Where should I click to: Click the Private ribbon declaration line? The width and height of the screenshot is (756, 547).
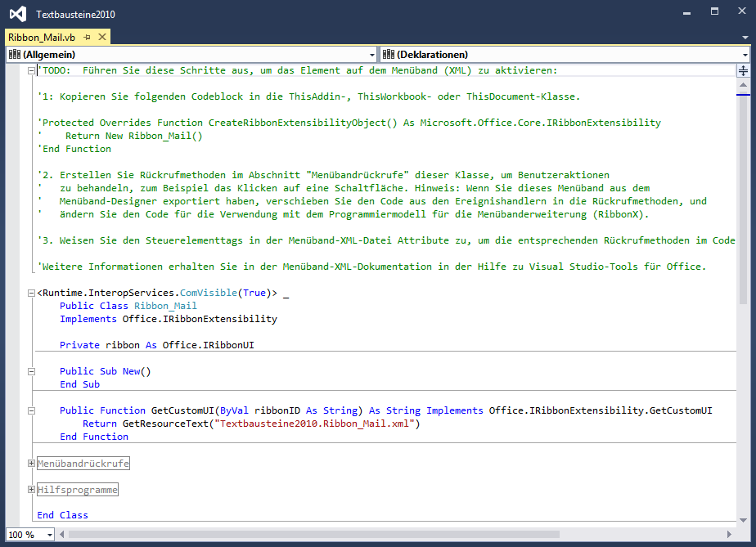point(157,345)
